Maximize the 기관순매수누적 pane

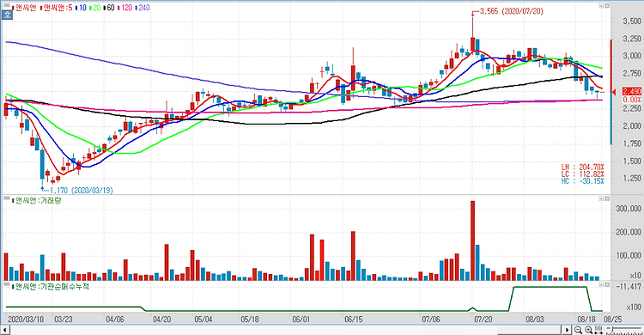601,284
